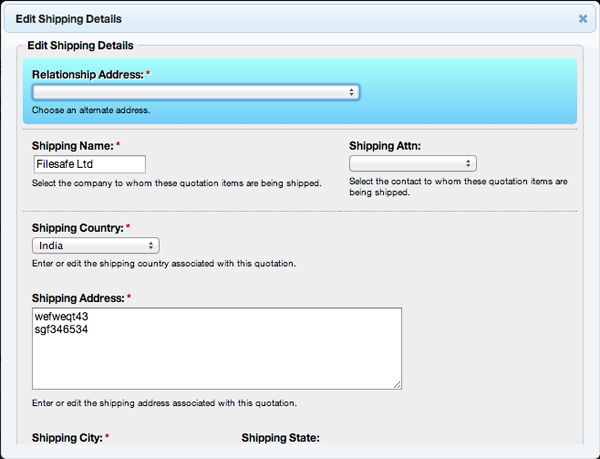Viewport: 600px width, 459px height.
Task: Click the 'Shipping State:' label
Action: pos(280,438)
